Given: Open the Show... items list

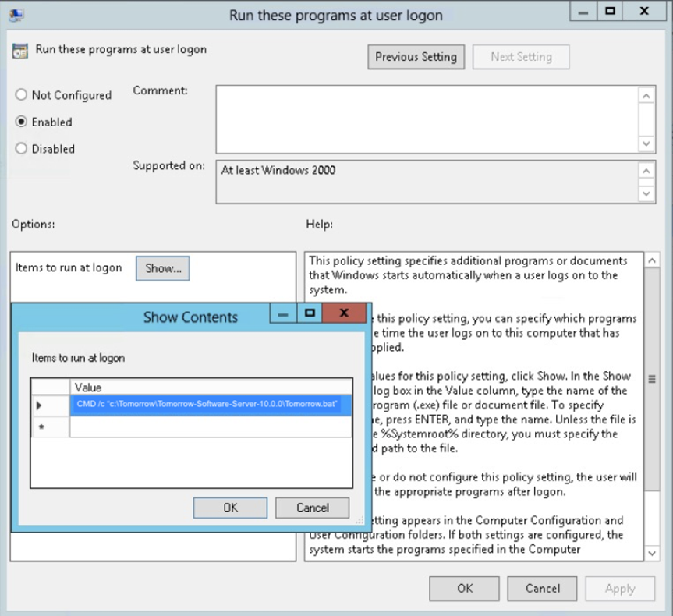Looking at the screenshot, I should tap(163, 268).
